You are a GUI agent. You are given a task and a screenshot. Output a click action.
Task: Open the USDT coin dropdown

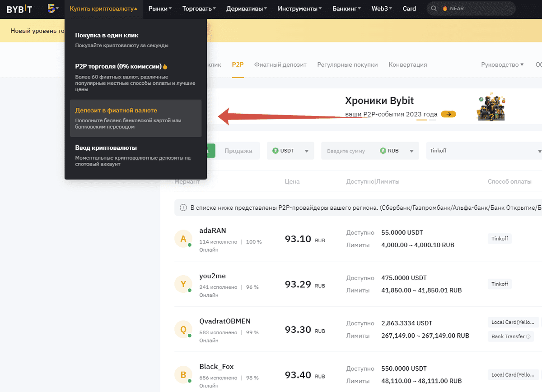point(290,151)
